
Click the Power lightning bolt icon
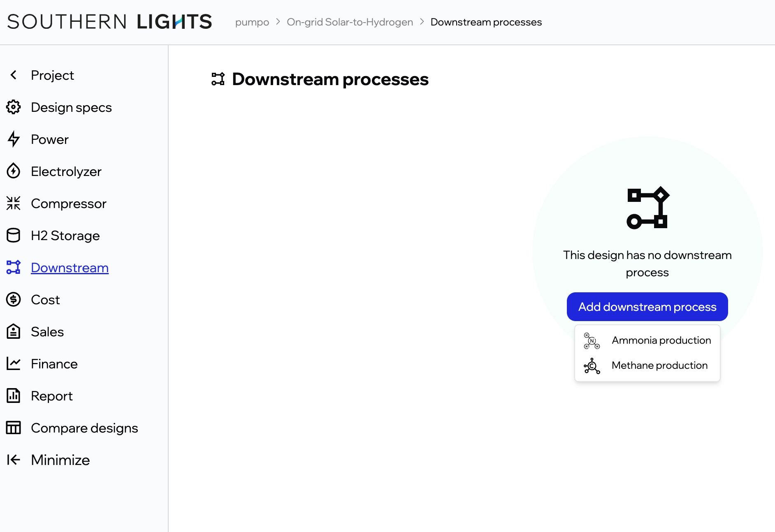(13, 139)
